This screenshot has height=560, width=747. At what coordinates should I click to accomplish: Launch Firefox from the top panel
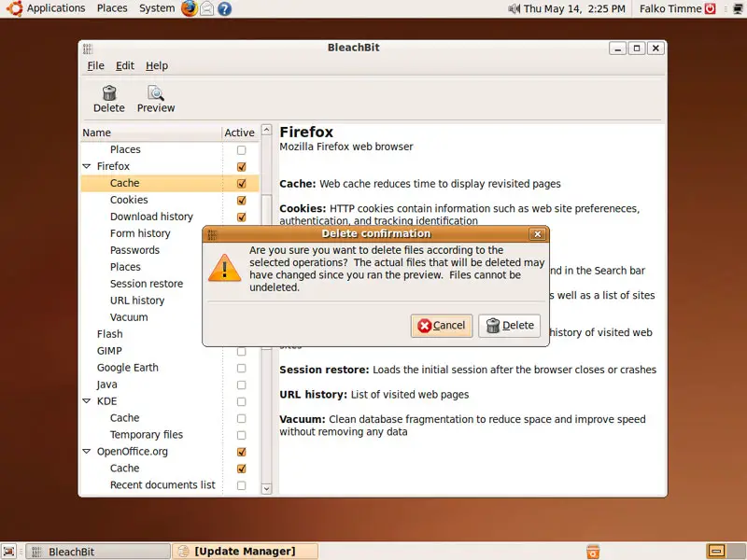pos(190,8)
